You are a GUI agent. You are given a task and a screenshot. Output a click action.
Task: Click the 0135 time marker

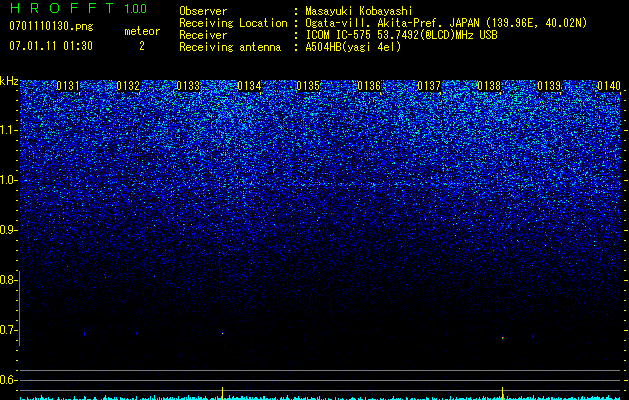tap(308, 86)
